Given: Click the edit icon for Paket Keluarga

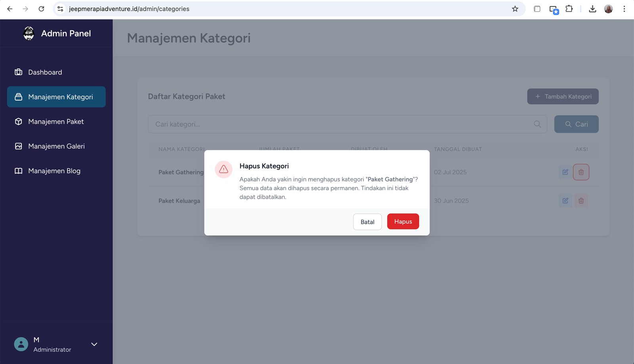Looking at the screenshot, I should [565, 201].
